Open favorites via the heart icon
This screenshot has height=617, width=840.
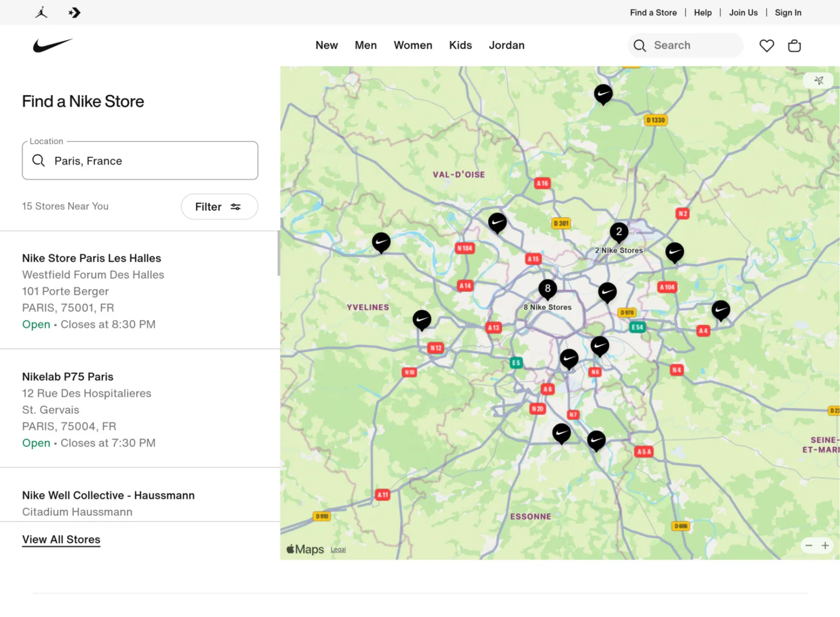[x=767, y=45]
